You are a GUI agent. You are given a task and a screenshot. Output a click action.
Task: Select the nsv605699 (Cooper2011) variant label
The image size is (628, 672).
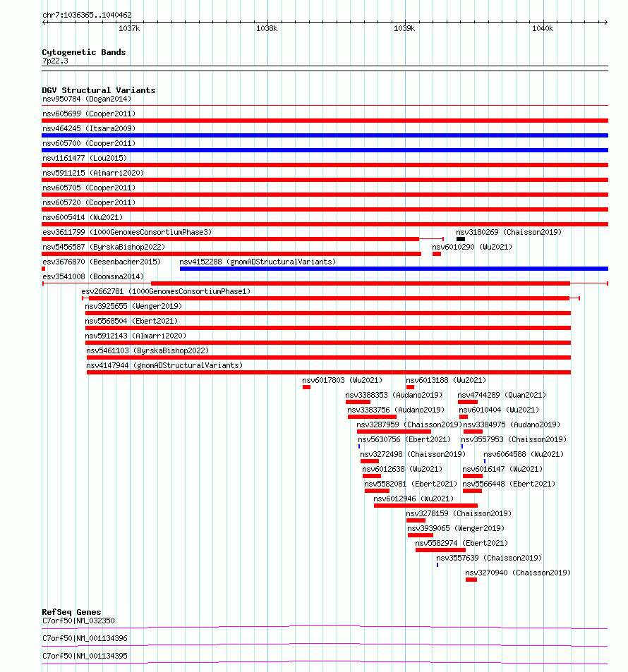pyautogui.click(x=89, y=114)
